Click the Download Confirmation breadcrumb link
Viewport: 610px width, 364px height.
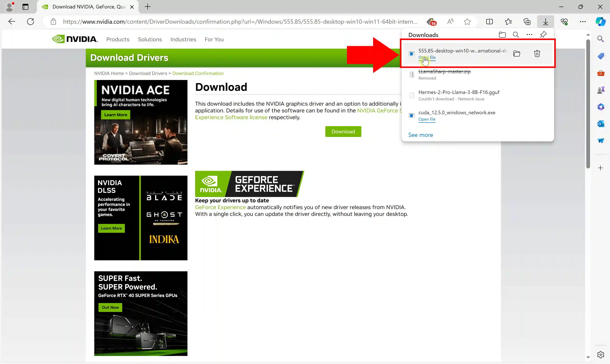pyautogui.click(x=198, y=73)
